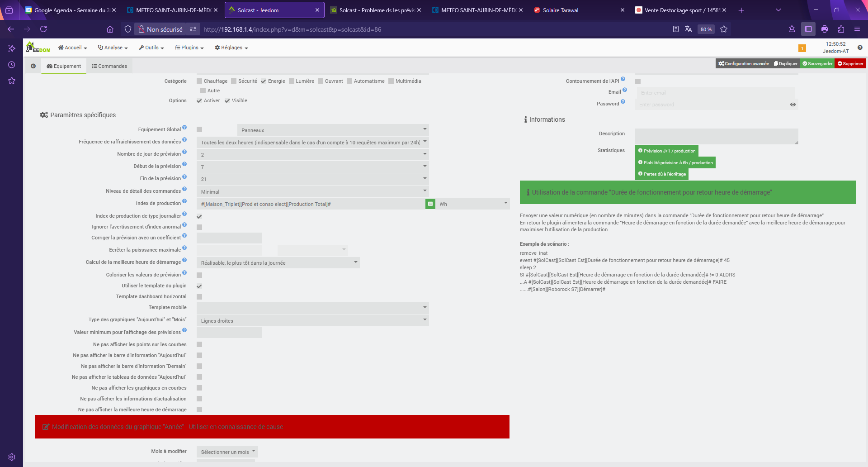Viewport: 868px width, 467px height.
Task: Toggle the Activer option checkbox
Action: 199,100
